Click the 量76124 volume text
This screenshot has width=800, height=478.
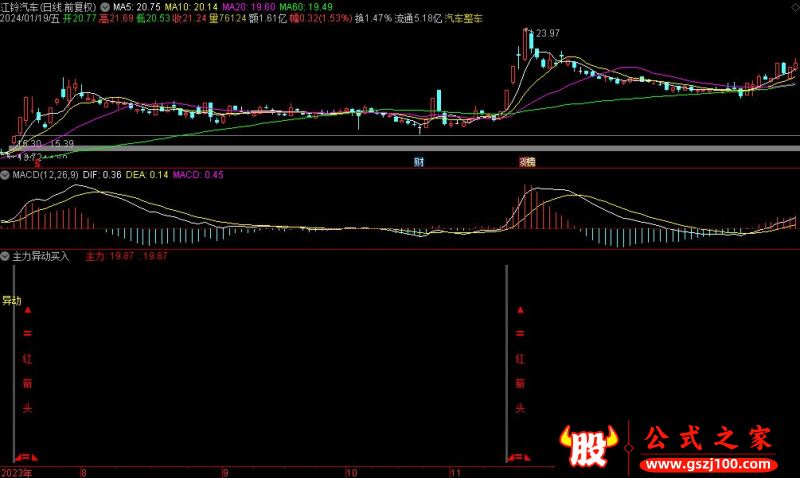pos(228,18)
